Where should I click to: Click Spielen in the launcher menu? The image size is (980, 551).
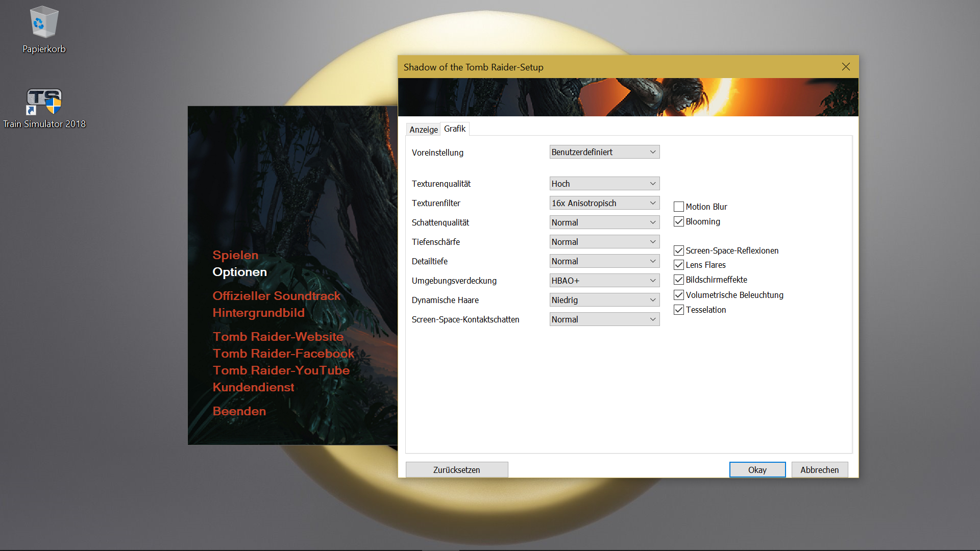pyautogui.click(x=235, y=255)
